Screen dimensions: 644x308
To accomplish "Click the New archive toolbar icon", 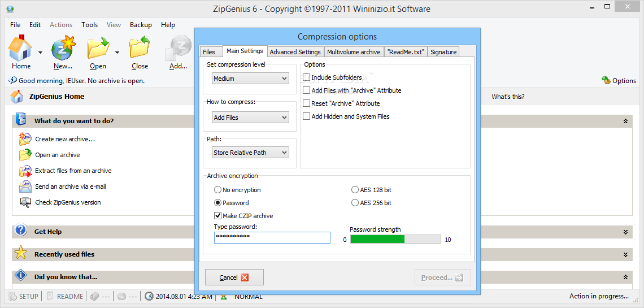I will pos(63,48).
